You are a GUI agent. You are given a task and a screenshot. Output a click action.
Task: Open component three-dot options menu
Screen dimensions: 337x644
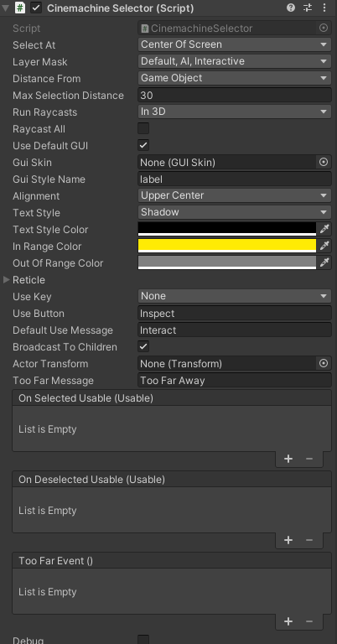[324, 8]
